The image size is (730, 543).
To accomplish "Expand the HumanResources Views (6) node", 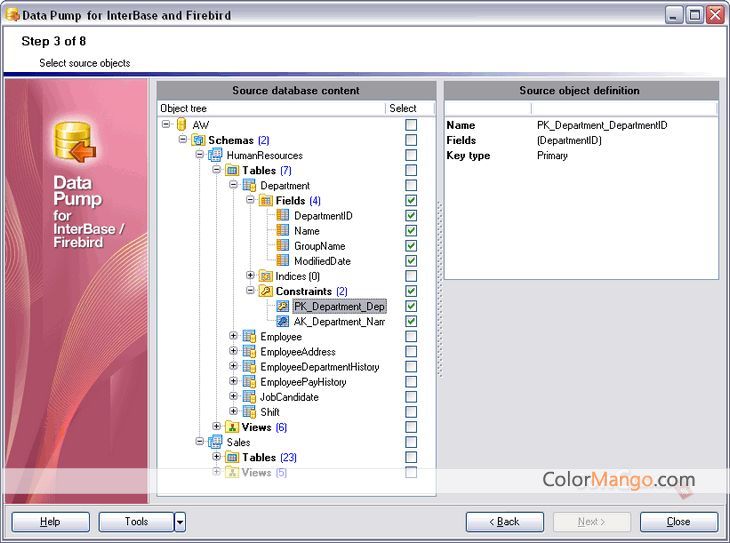I will (x=216, y=426).
